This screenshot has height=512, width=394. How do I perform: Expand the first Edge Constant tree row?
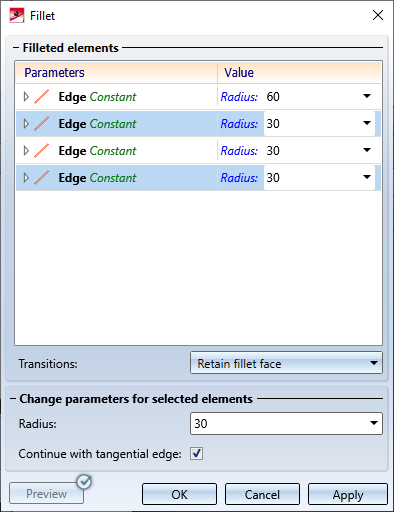(x=26, y=97)
